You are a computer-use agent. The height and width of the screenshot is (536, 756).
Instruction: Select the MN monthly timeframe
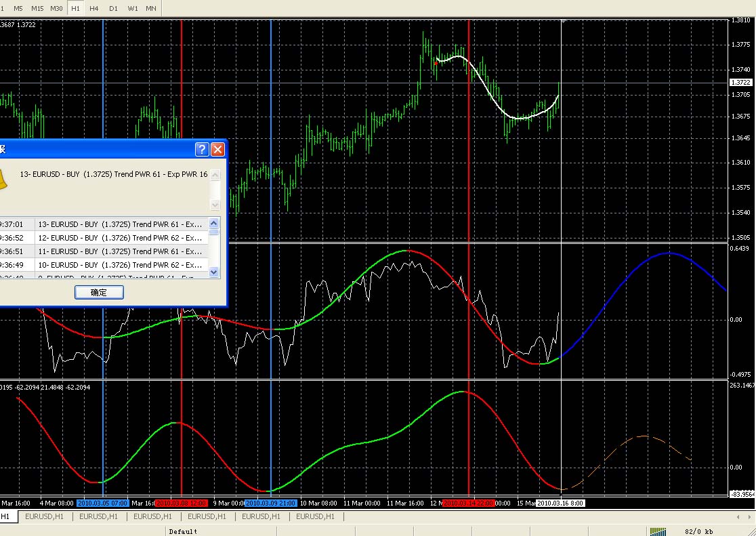click(151, 8)
